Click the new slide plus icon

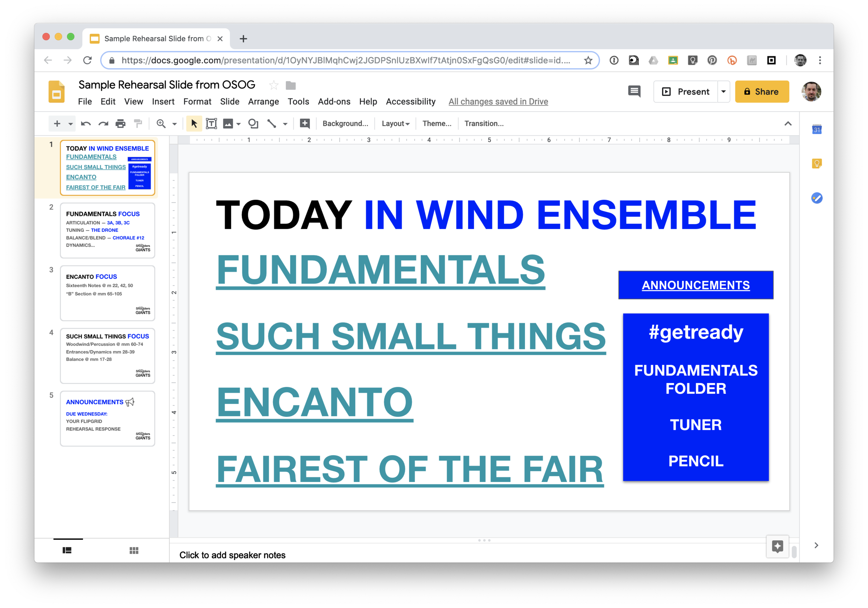coord(57,124)
